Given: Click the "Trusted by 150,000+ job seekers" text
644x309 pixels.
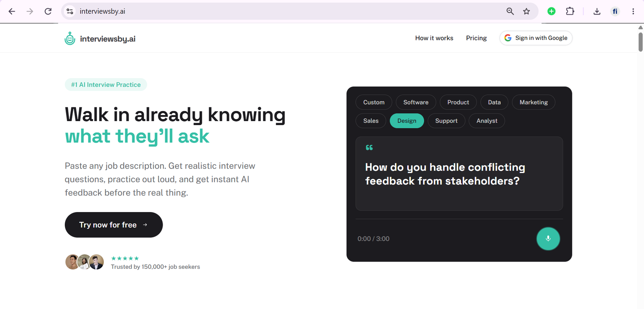Looking at the screenshot, I should tap(155, 267).
